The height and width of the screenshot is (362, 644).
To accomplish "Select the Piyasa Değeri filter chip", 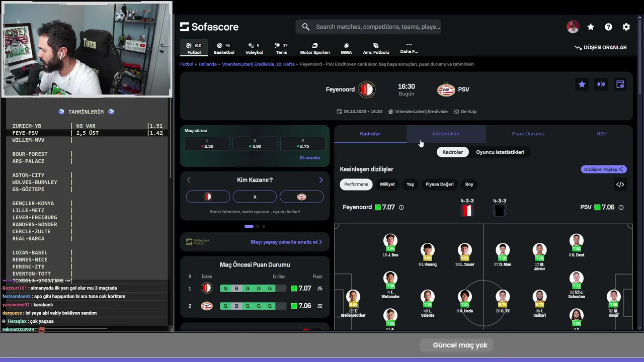I will pos(440,184).
